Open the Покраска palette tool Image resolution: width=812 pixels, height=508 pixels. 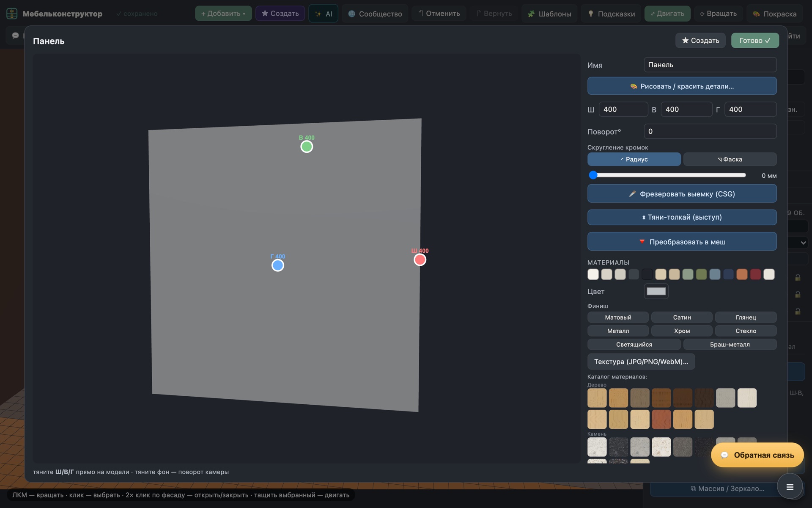[774, 14]
